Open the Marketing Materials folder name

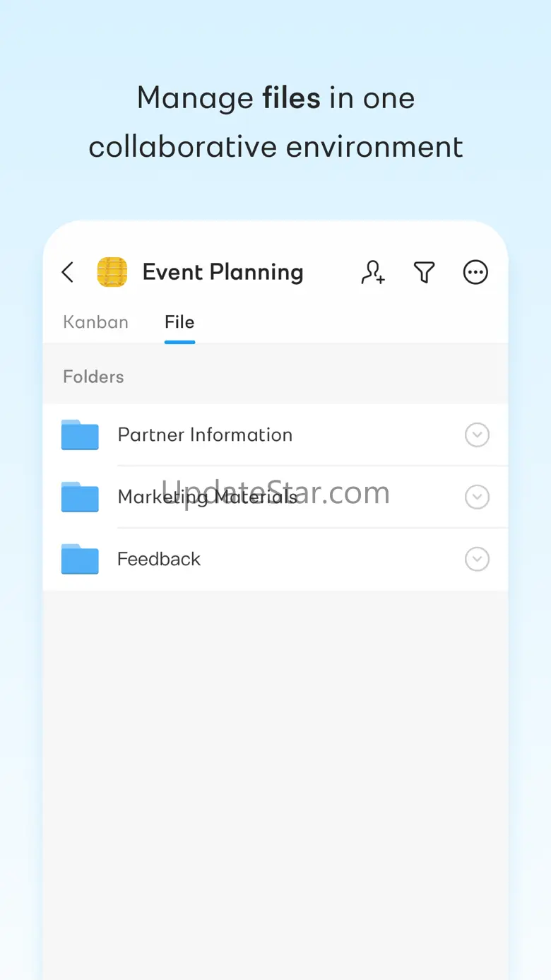[207, 497]
